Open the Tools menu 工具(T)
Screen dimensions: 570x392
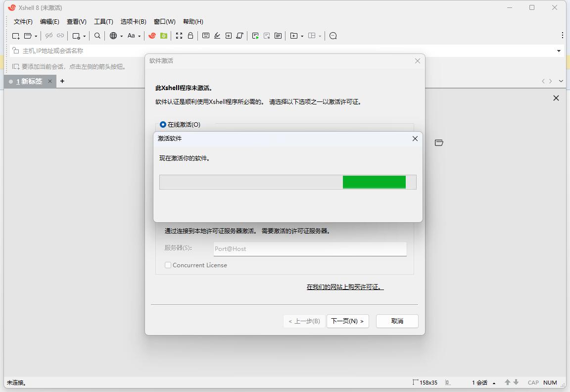(103, 22)
